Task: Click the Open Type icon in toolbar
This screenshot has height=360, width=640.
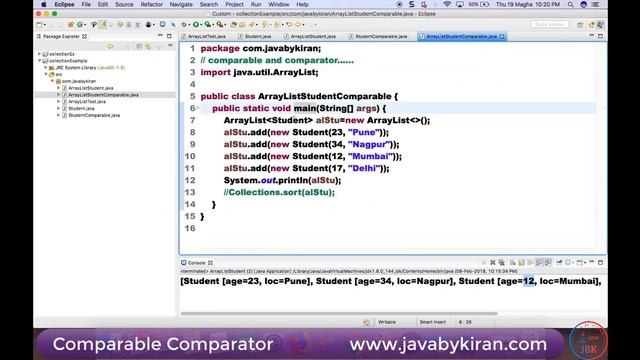Action: [233, 24]
